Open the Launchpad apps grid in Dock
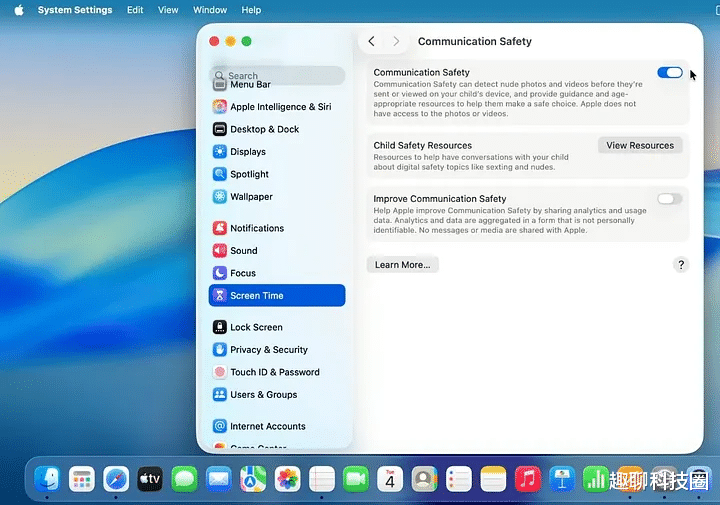720x505 pixels. coord(82,479)
